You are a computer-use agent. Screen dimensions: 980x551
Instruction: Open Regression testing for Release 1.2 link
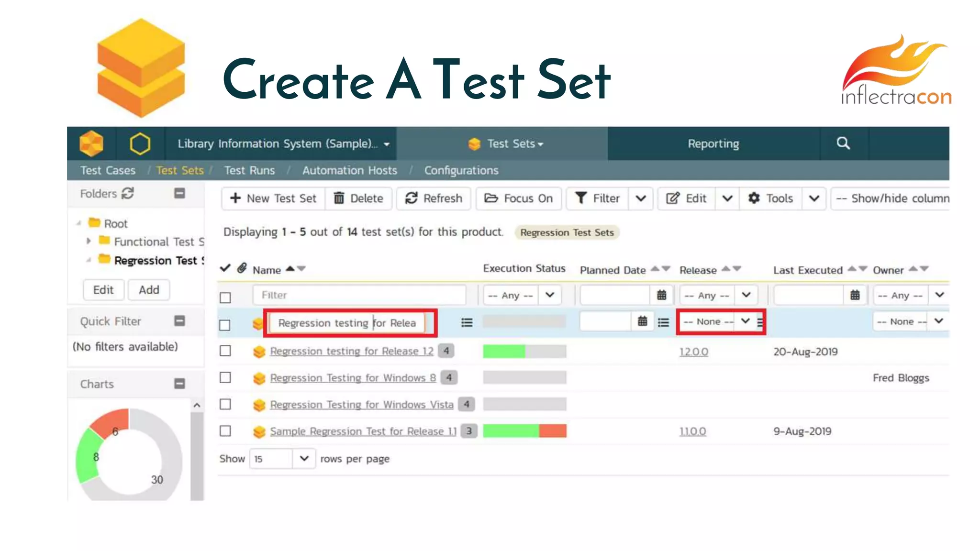352,351
